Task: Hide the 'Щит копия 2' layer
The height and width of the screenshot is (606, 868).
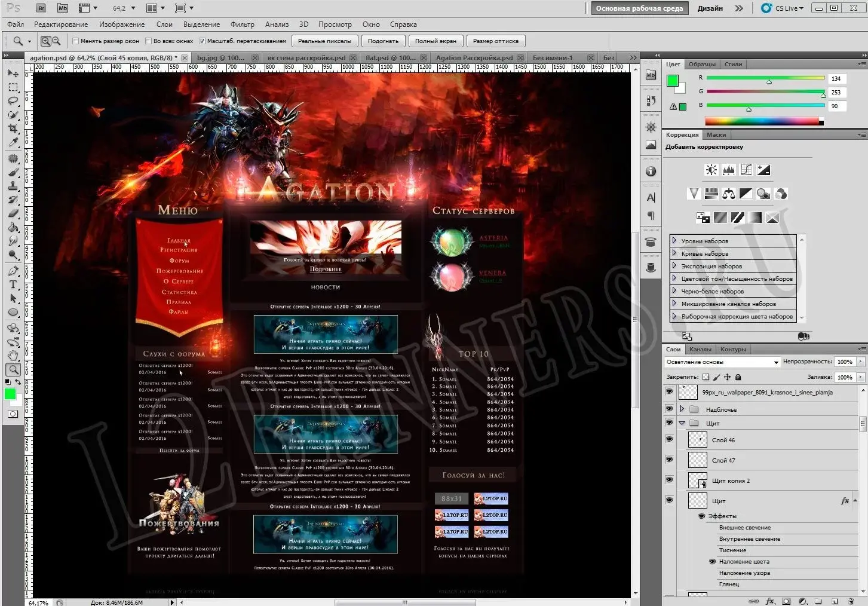Action: (669, 480)
